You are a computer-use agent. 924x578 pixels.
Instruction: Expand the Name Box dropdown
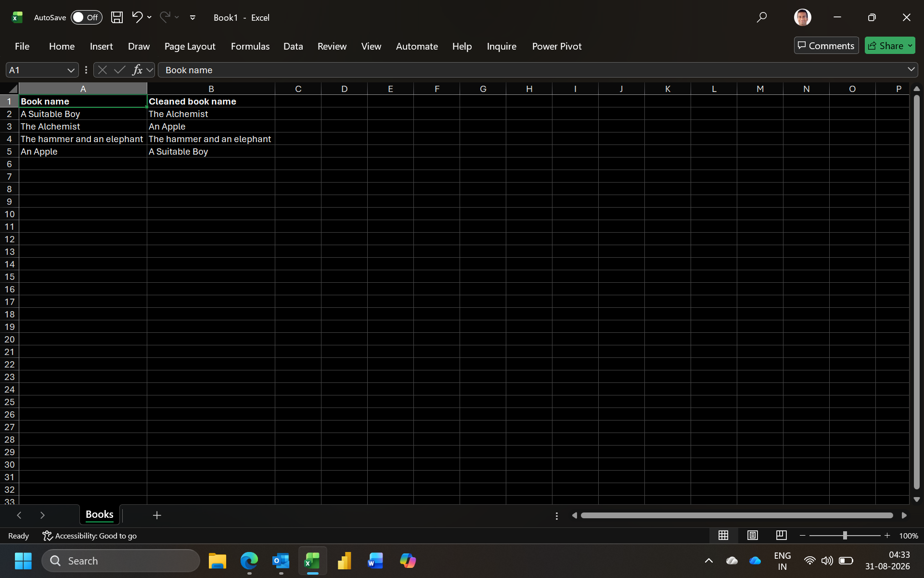pyautogui.click(x=71, y=70)
